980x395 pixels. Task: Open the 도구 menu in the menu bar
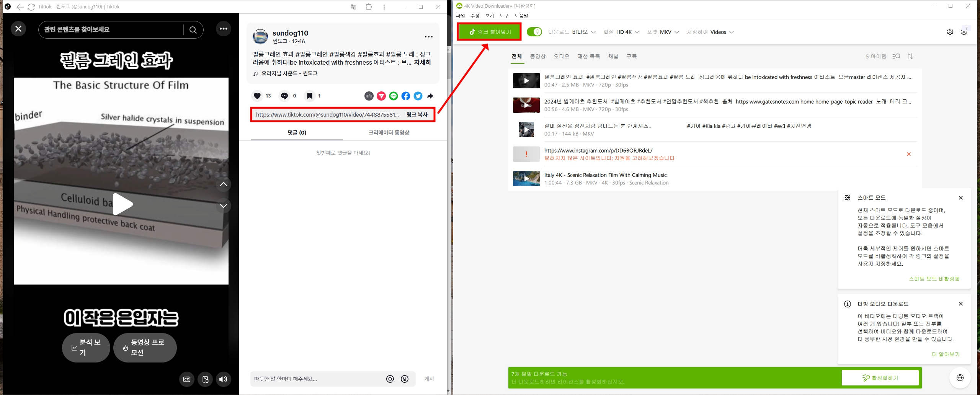click(x=504, y=16)
